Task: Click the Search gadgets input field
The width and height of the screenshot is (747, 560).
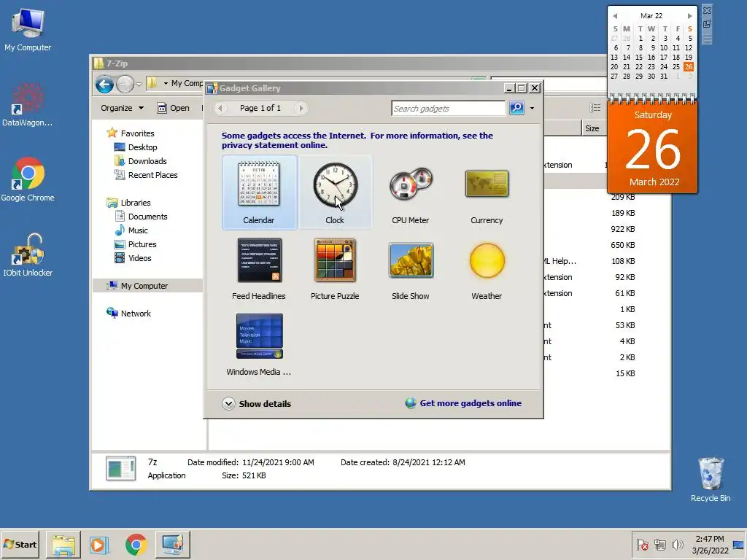Action: click(449, 108)
